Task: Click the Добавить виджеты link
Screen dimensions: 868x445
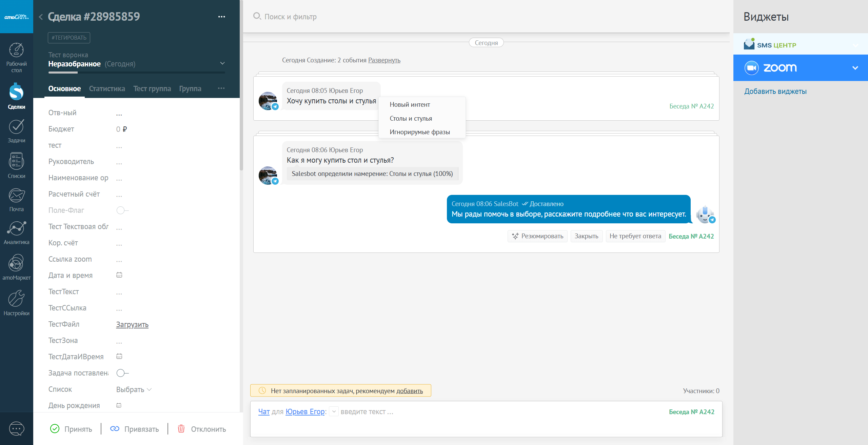Action: [775, 91]
